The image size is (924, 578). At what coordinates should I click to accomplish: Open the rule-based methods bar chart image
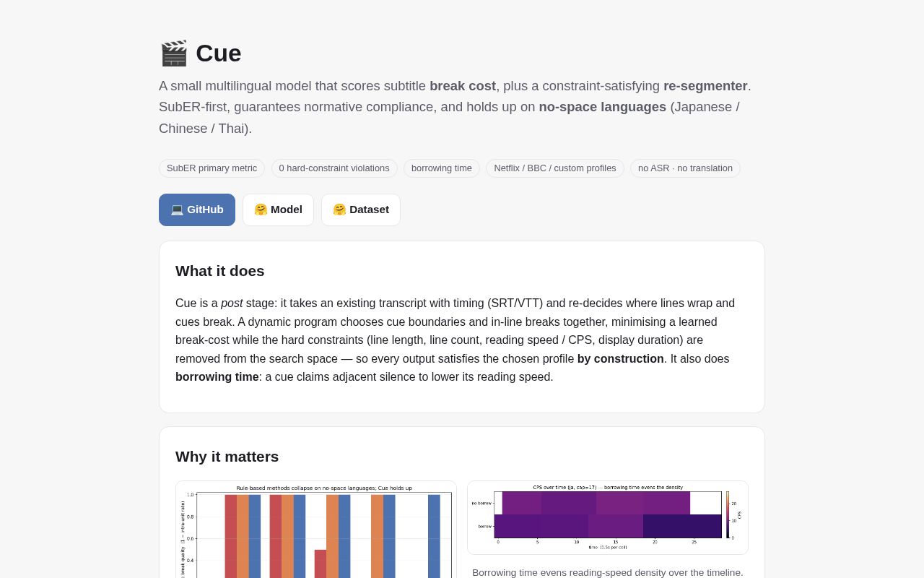(x=316, y=530)
